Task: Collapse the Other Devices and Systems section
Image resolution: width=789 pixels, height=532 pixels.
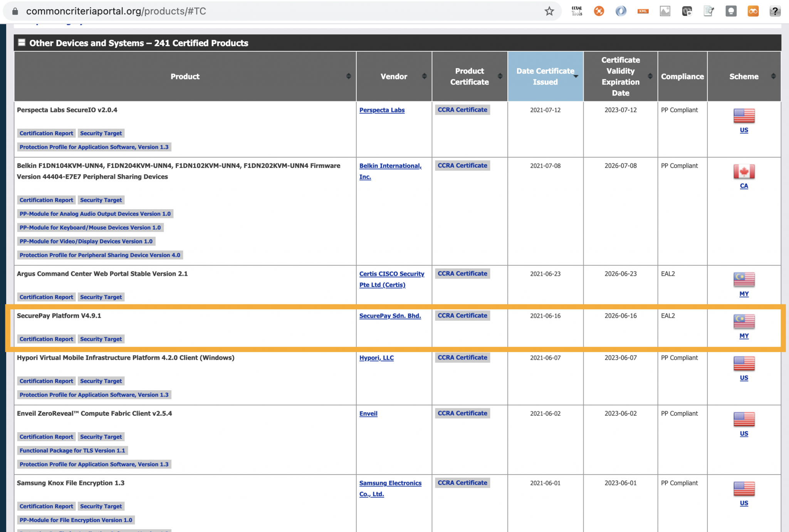Action: (22, 43)
